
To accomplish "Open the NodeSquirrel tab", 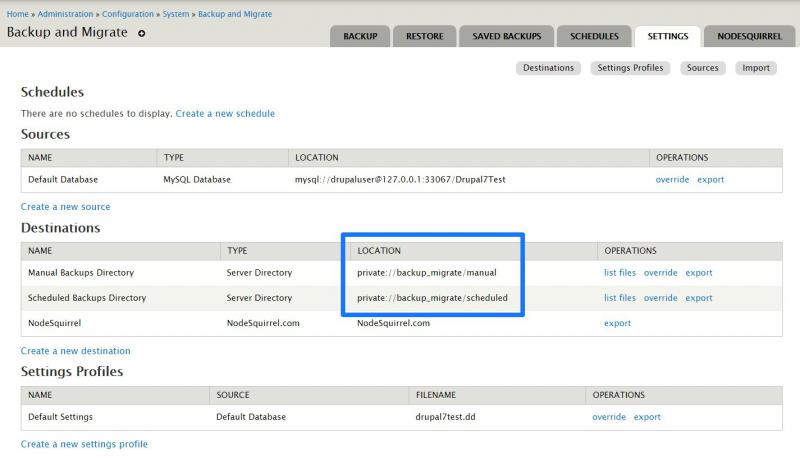I will pos(749,36).
